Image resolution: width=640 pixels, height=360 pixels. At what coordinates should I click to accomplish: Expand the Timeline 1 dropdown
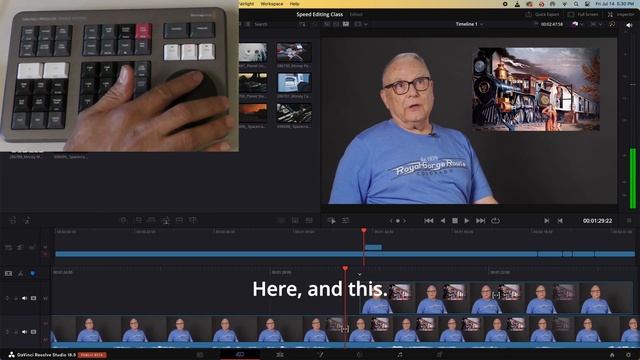469,24
